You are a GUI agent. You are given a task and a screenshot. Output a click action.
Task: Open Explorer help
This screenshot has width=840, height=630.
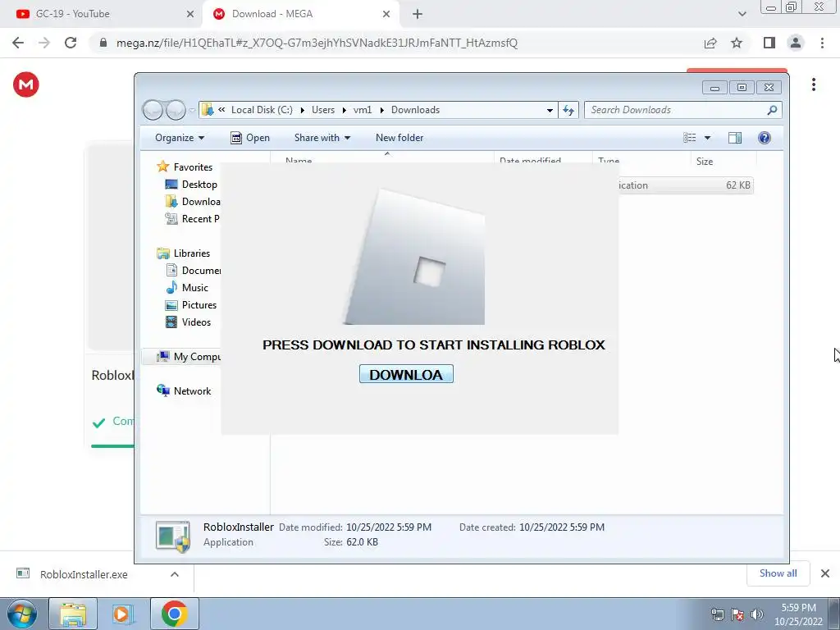(765, 138)
